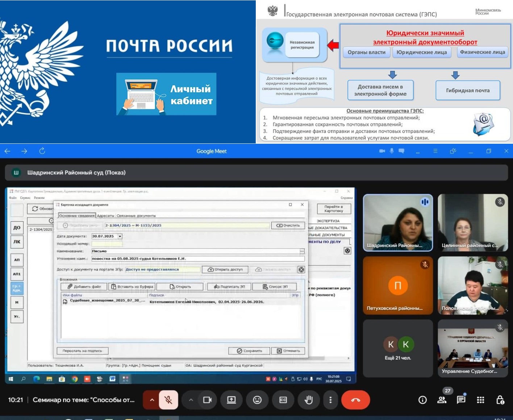
Task: Click the Сохранить button
Action: 250,351
